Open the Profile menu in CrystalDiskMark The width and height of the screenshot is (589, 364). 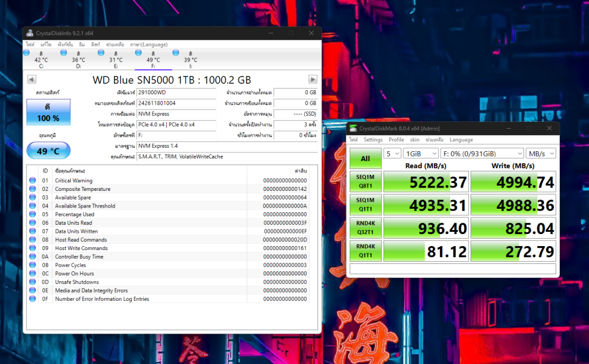pos(396,140)
